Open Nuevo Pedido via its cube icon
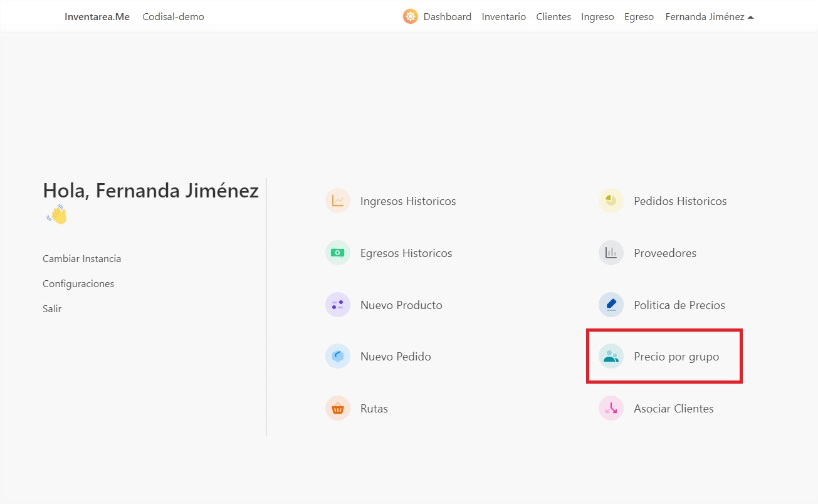 (x=338, y=356)
